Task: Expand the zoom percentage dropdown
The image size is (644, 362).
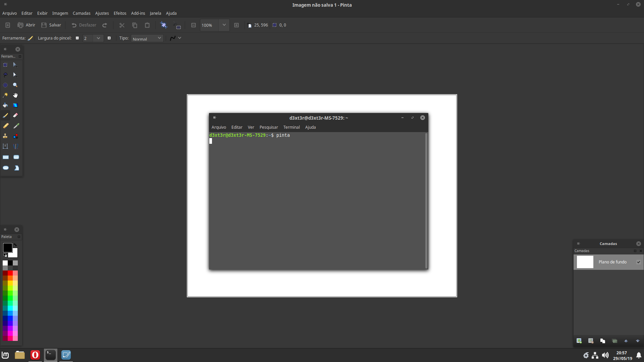Action: (x=224, y=25)
